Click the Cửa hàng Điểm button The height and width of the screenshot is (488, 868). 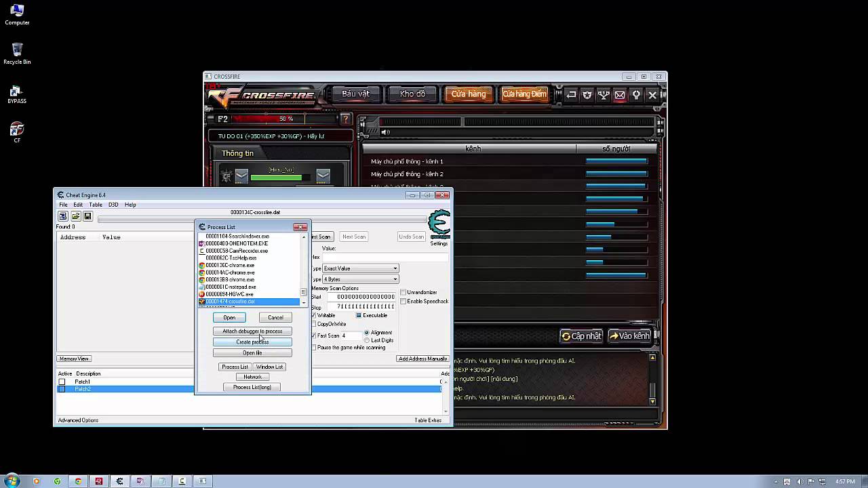click(524, 94)
